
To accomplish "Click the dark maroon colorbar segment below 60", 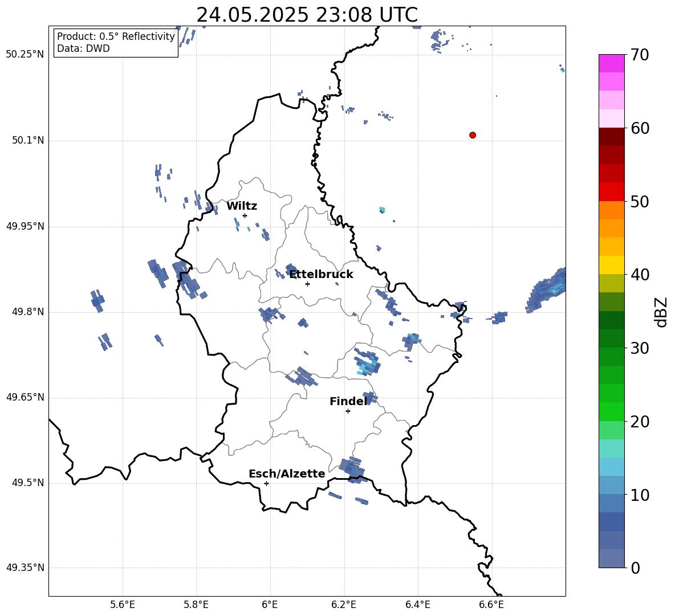I will 612,137.
